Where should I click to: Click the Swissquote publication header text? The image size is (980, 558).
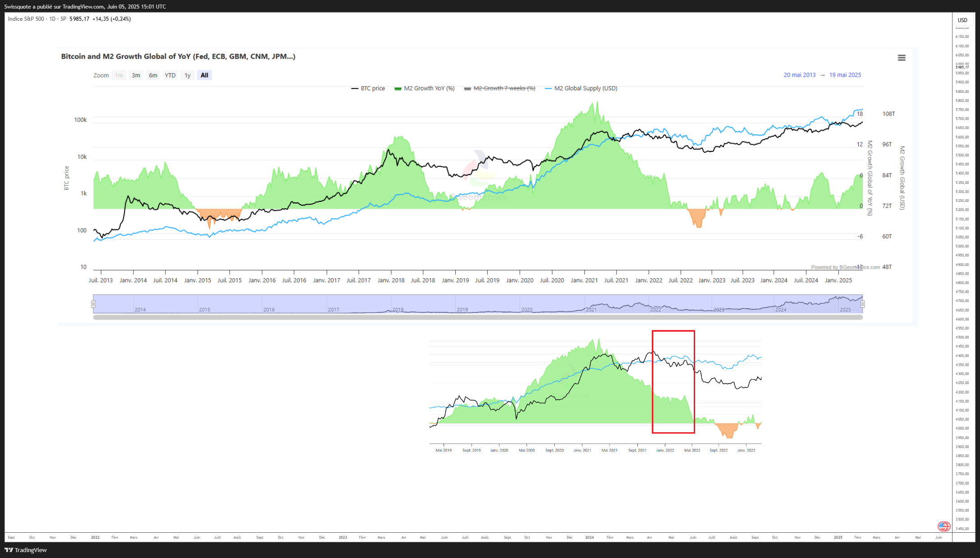(85, 7)
